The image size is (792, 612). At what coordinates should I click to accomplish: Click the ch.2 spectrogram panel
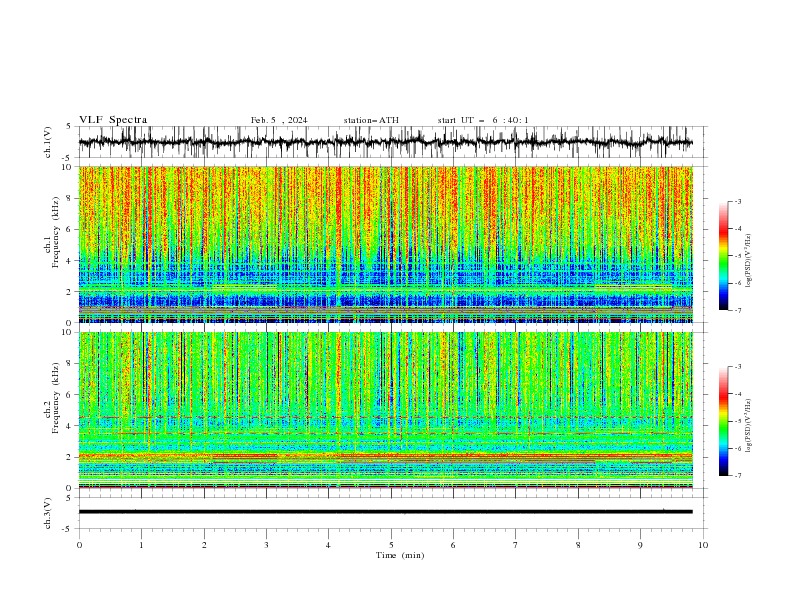[x=385, y=410]
